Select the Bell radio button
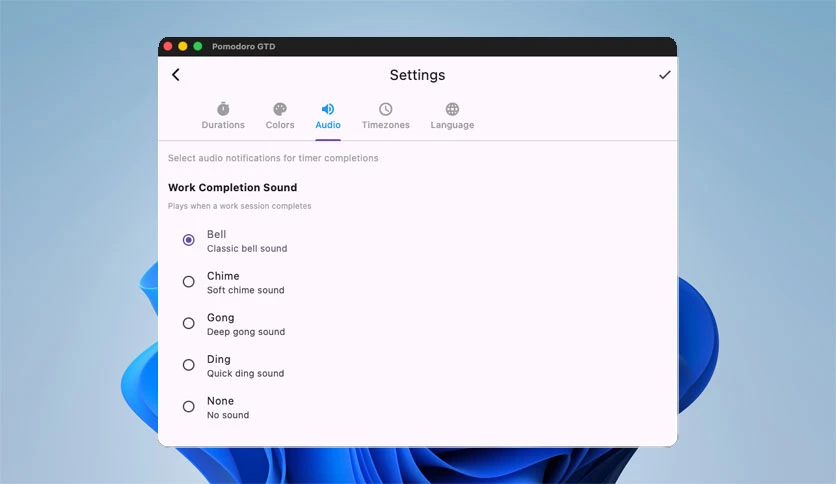Viewport: 836px width, 484px height. coord(188,240)
